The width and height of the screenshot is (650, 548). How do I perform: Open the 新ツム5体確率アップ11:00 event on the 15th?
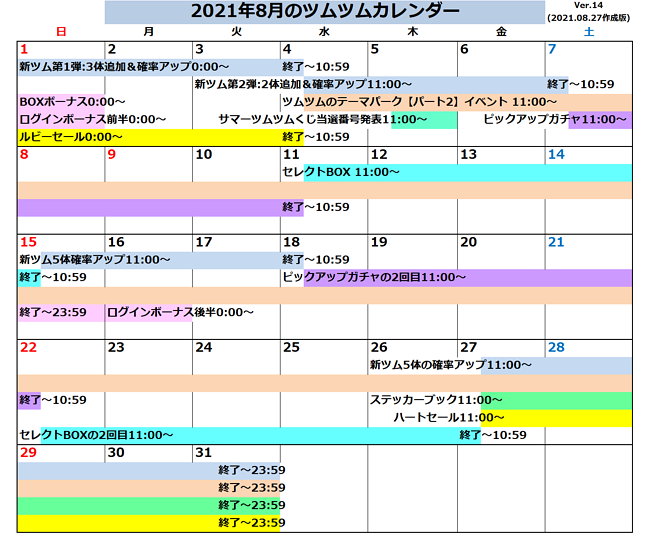point(95,259)
